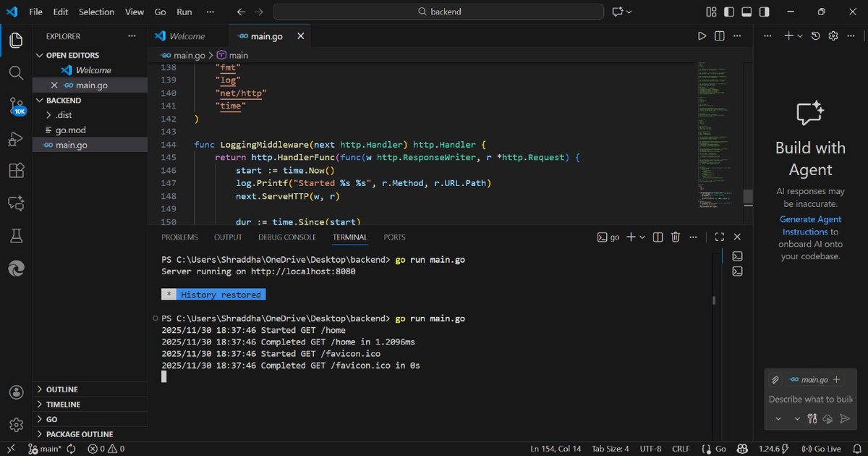Toggle panel visibility from the title bar
The height and width of the screenshot is (456, 868).
746,12
